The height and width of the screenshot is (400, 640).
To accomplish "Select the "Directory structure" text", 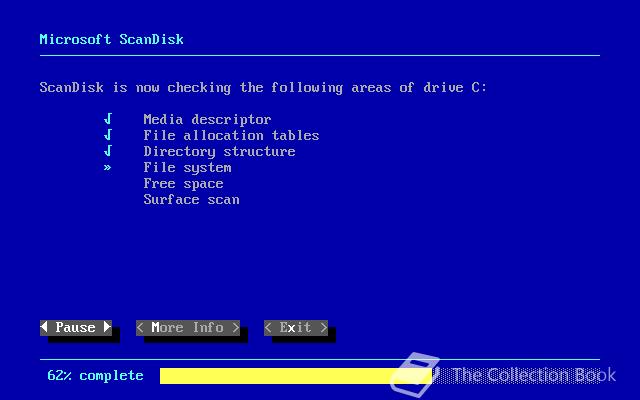I will pos(220,151).
